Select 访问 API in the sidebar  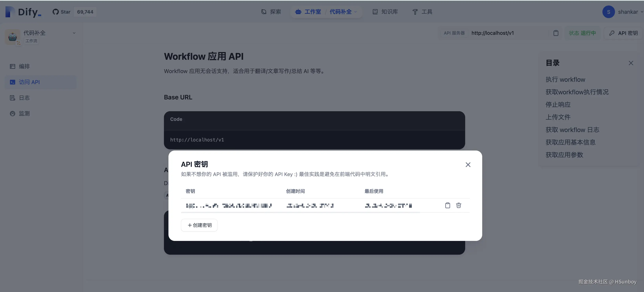(29, 82)
